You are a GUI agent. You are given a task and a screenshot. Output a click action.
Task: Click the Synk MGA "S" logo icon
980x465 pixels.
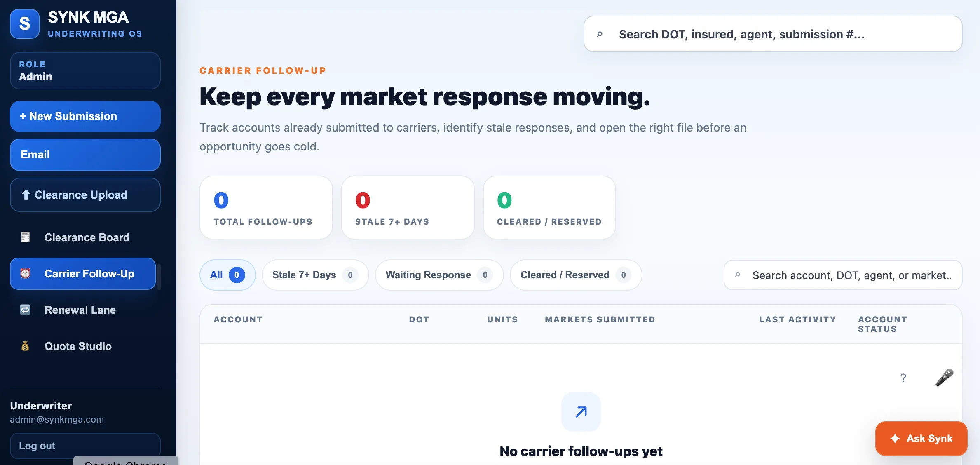click(x=25, y=24)
